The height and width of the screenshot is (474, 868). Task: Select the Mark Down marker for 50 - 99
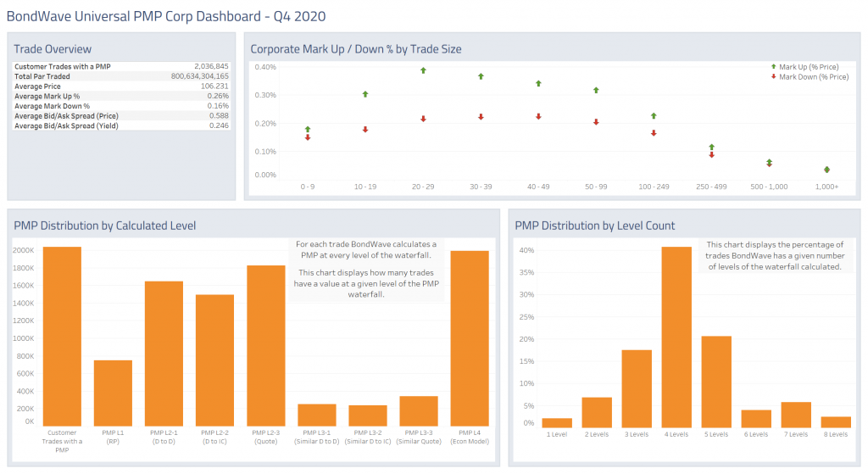pyautogui.click(x=596, y=122)
